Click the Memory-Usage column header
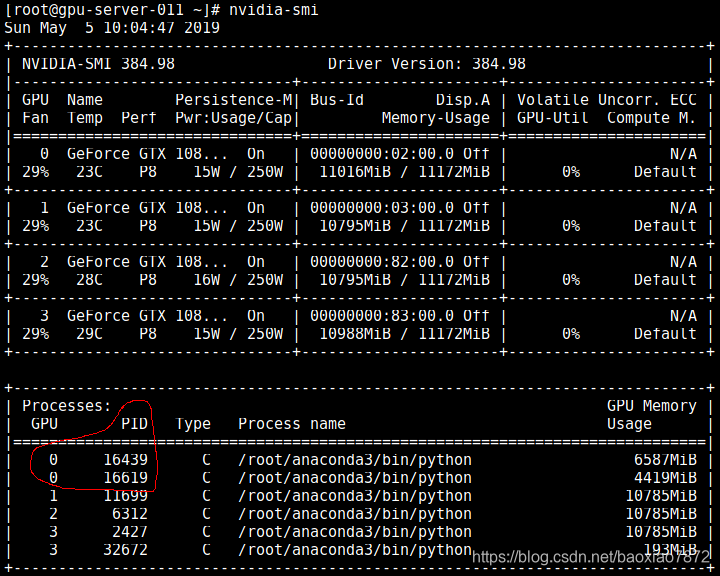This screenshot has width=720, height=576. 436,118
